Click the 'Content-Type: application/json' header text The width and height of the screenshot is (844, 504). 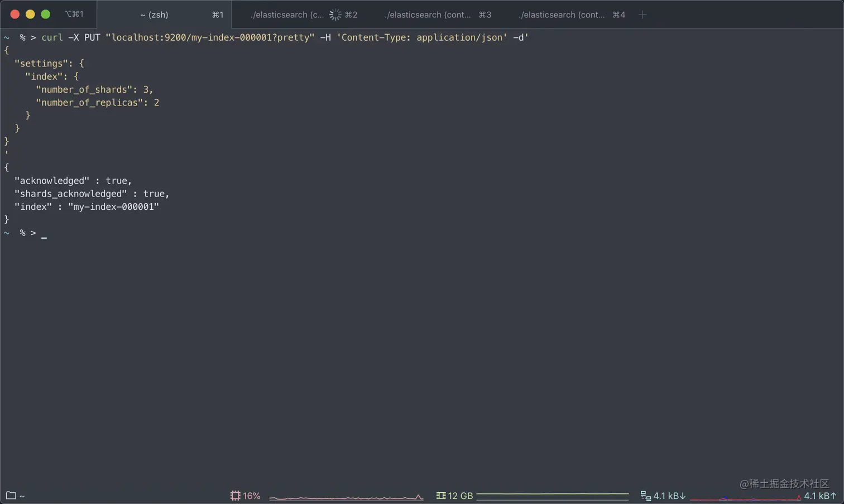[x=421, y=37]
